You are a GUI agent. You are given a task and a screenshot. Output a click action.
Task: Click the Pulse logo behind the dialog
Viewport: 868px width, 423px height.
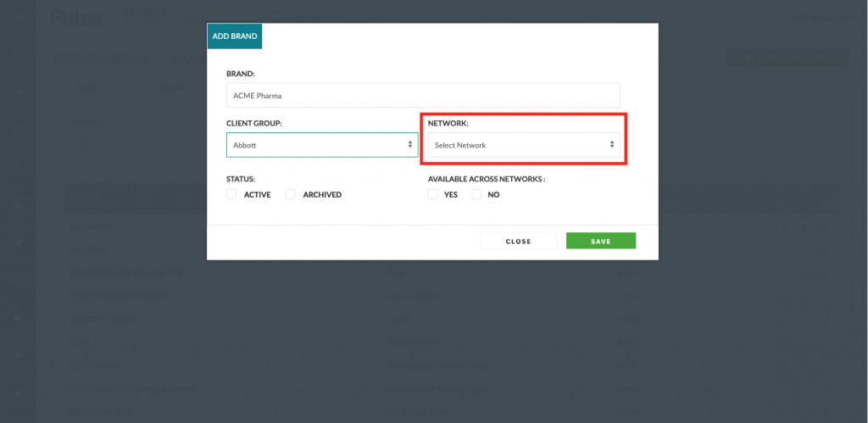76,17
